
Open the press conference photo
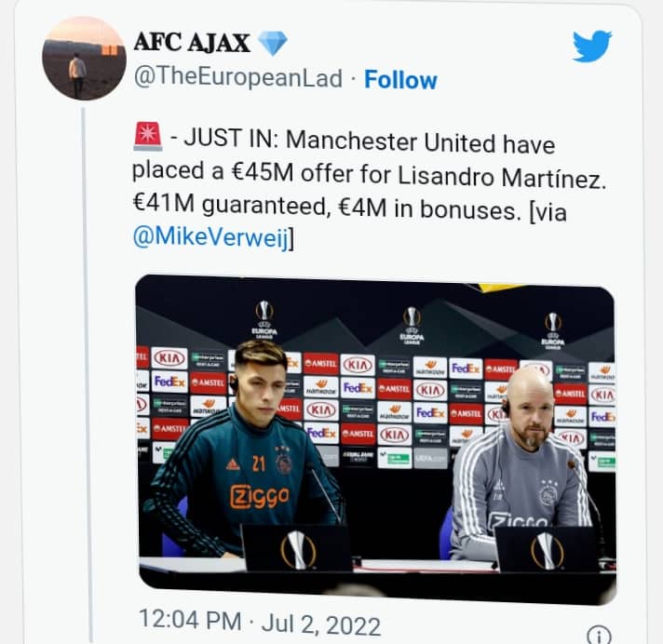tap(376, 437)
